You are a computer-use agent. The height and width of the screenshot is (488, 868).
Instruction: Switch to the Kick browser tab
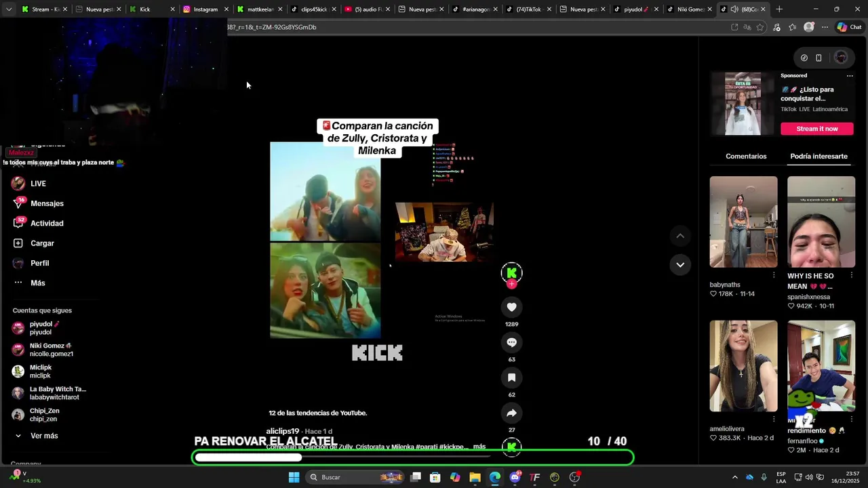(x=151, y=9)
